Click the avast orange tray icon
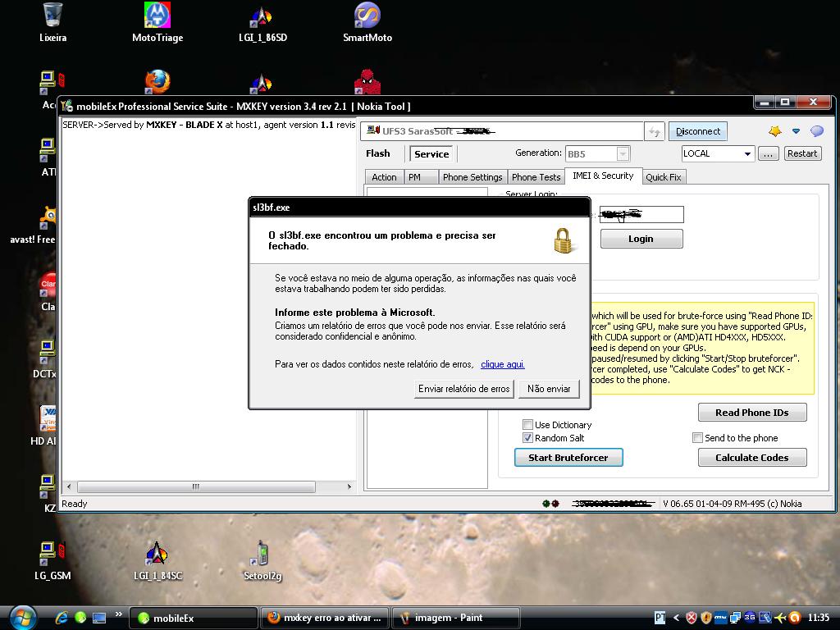 pyautogui.click(x=795, y=618)
